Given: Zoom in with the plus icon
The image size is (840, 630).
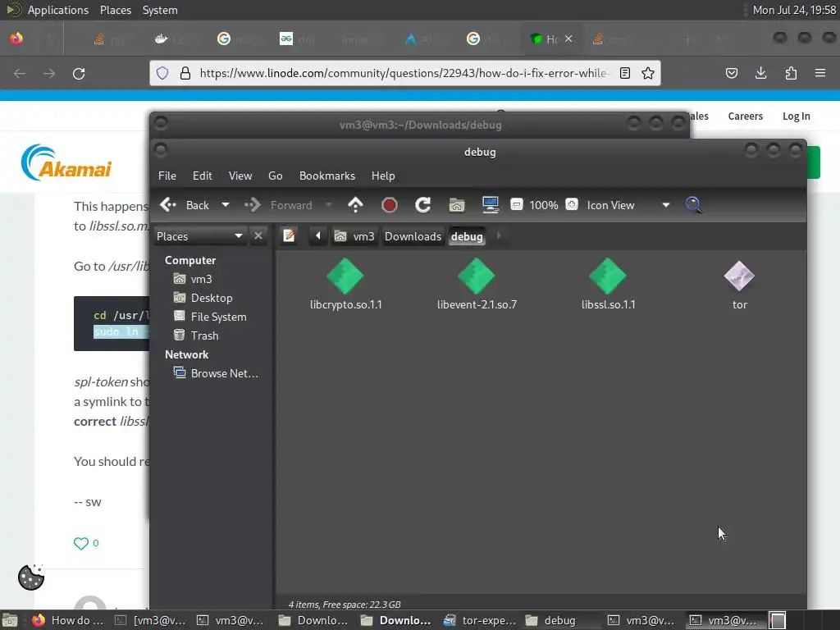Looking at the screenshot, I should click(x=572, y=204).
